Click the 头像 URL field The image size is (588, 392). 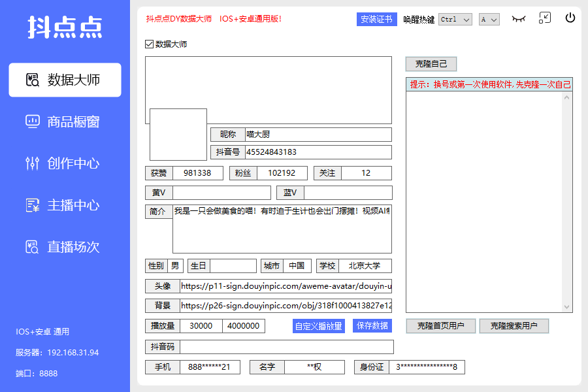click(x=286, y=286)
